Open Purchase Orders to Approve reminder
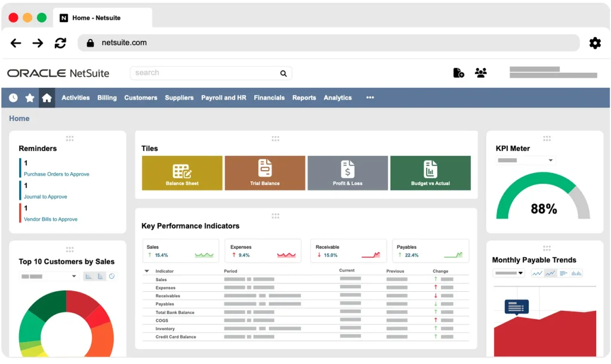Image resolution: width=611 pixels, height=364 pixels. tap(57, 174)
